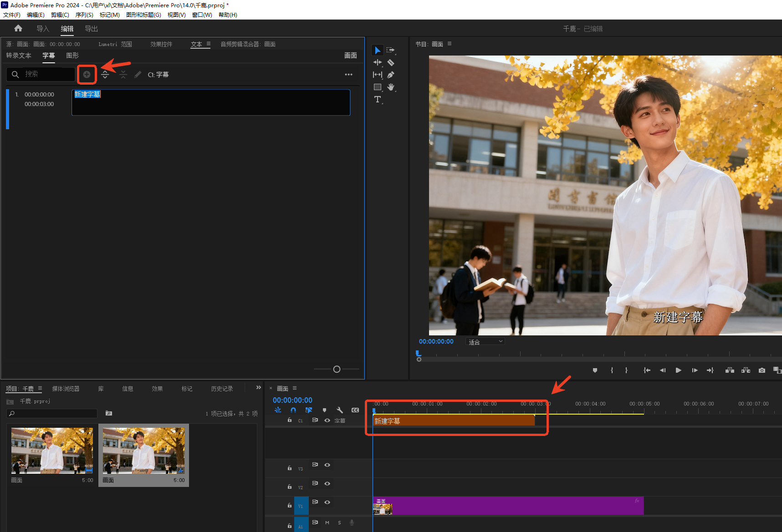Toggle snap magnet in timeline

point(293,410)
